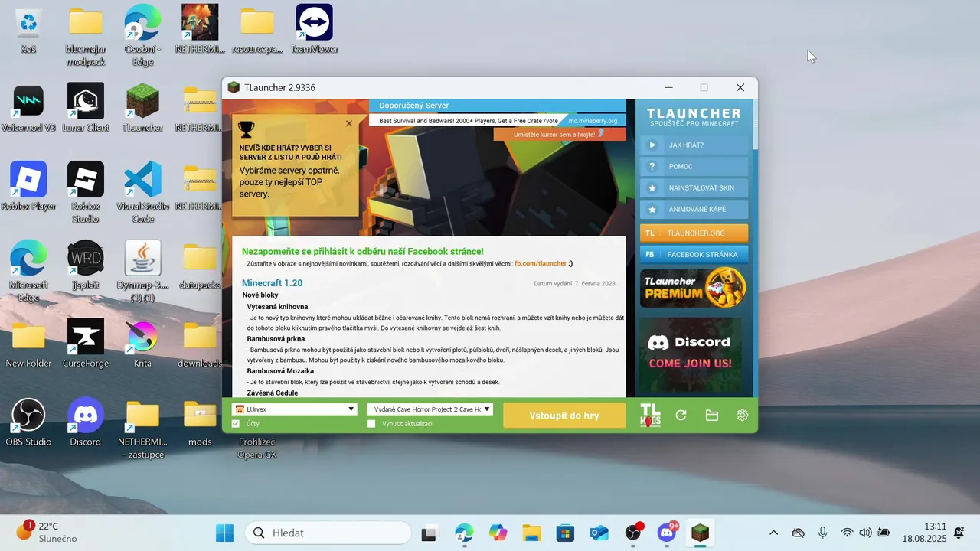The height and width of the screenshot is (551, 980).
Task: Select the bluemajnr modpack folder
Action: click(x=86, y=37)
